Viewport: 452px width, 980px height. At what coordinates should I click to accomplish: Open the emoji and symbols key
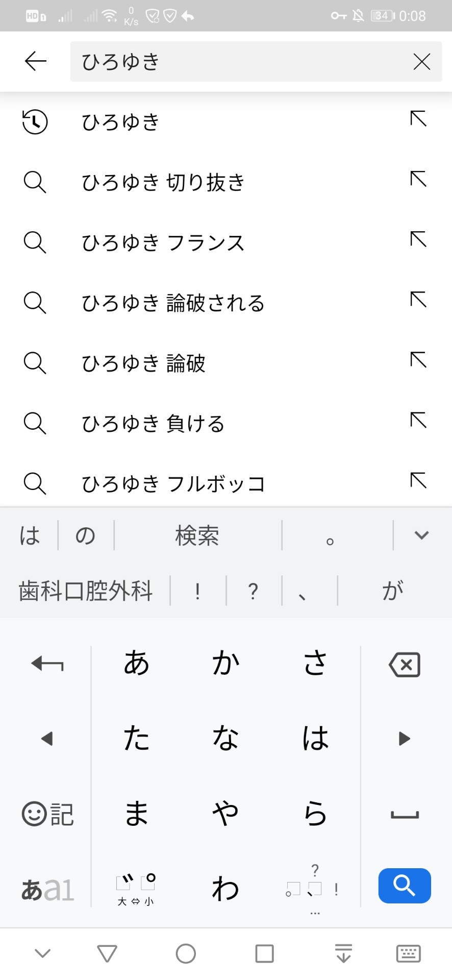point(48,814)
